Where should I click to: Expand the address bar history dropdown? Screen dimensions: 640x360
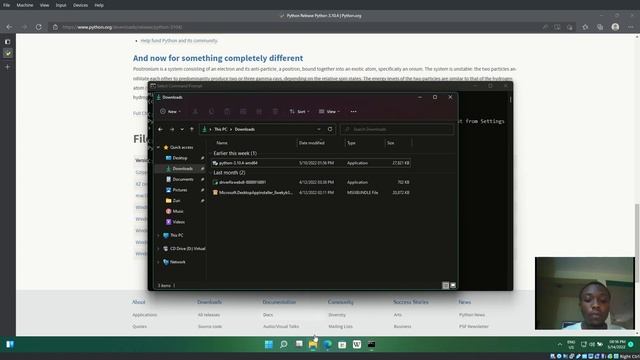319,129
